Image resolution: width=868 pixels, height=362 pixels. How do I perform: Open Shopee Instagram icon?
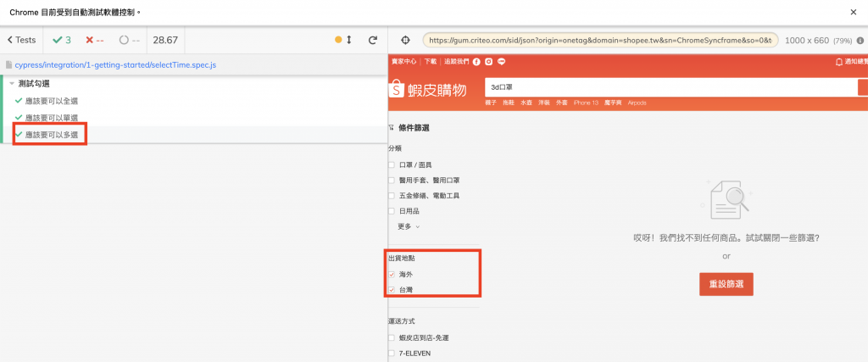tap(489, 61)
